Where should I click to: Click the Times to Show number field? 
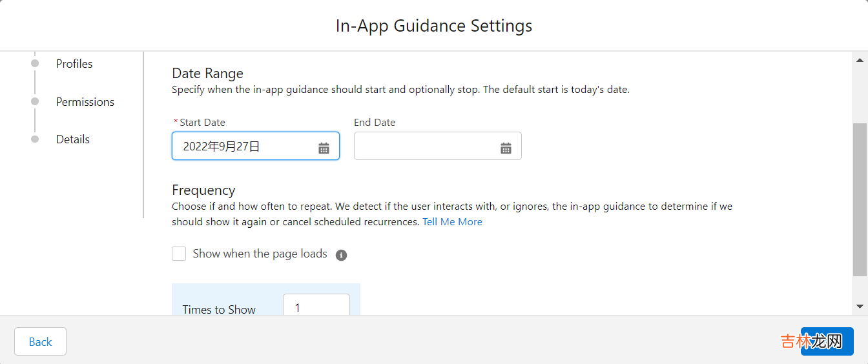[x=316, y=307]
